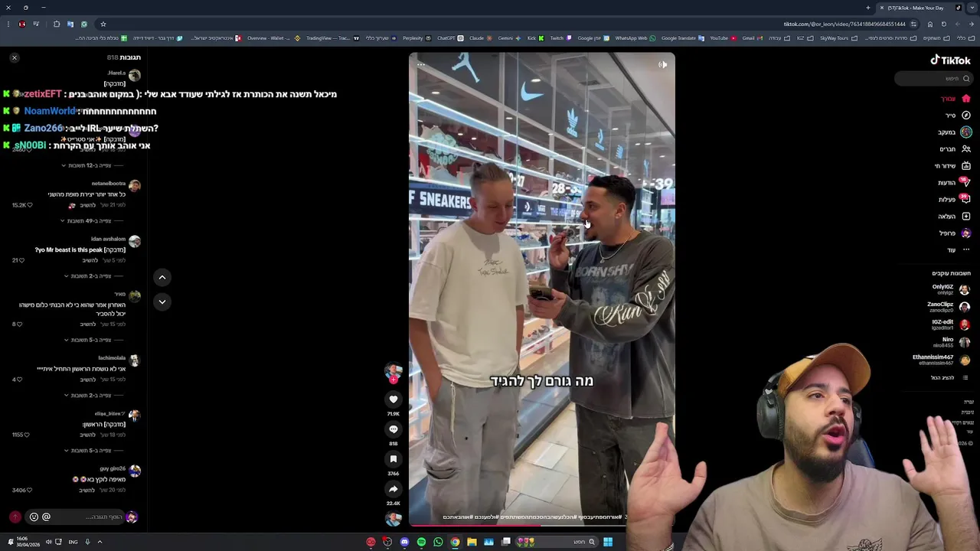Click the video progress bar at the bottom
Viewport: 980px width, 551px height.
pyautogui.click(x=541, y=525)
